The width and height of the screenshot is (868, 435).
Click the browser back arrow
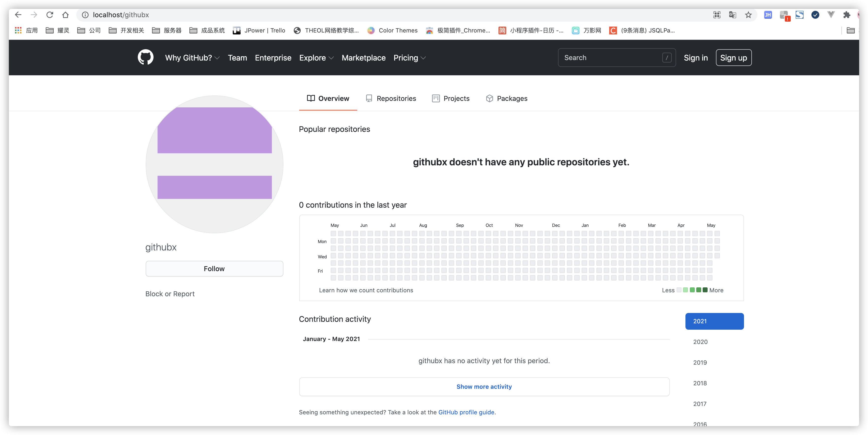(x=18, y=15)
